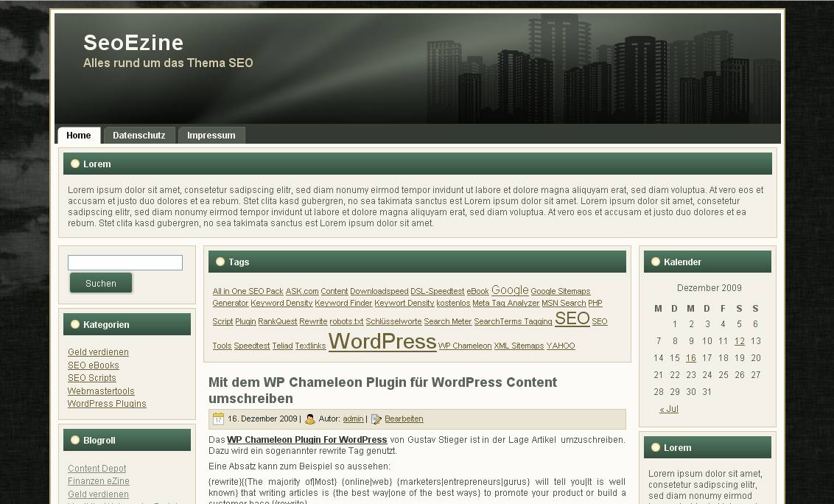Select the Teliad tag
834x504 pixels.
click(282, 346)
